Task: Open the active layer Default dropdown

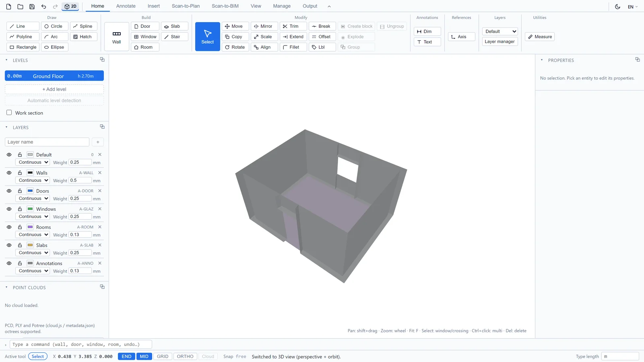Action: [x=500, y=31]
